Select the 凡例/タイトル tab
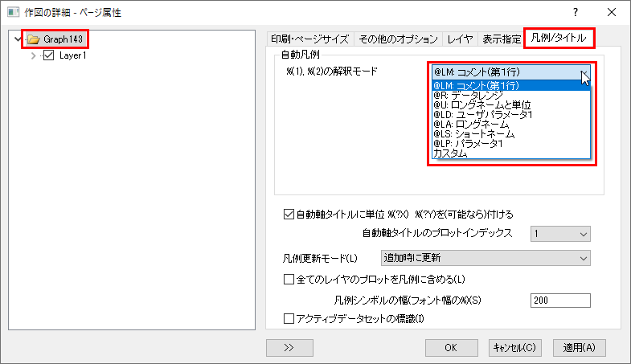Viewport: 631px width, 364px height. (559, 39)
